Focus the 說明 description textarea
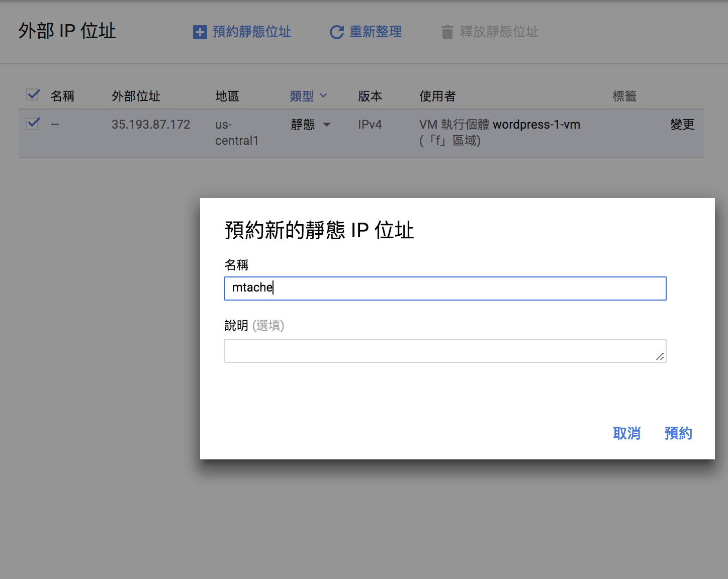Viewport: 728px width, 579px height. tap(445, 351)
